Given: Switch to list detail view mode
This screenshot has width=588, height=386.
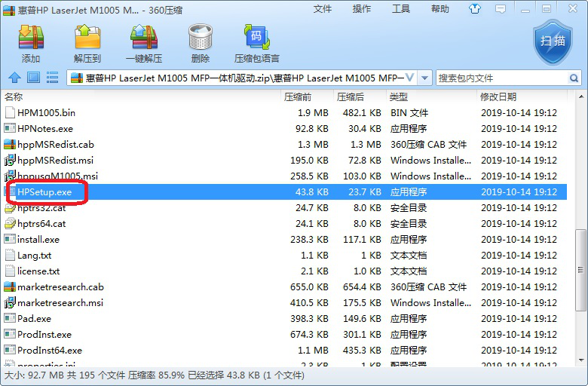Looking at the screenshot, I should tap(52, 78).
